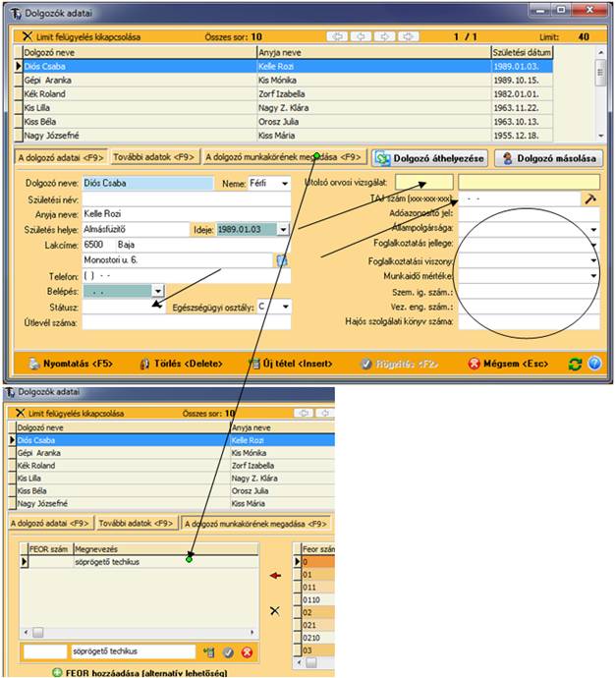Click Dolgozó áthelyezése button

point(429,158)
